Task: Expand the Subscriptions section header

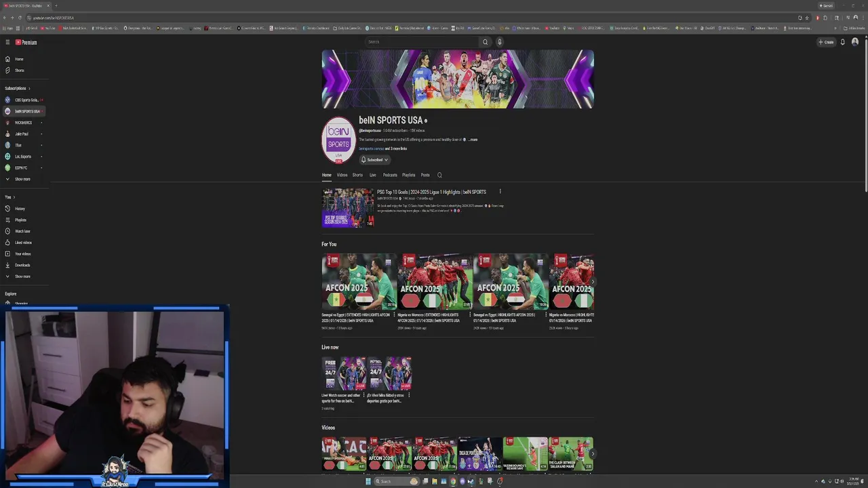Action: pyautogui.click(x=18, y=88)
